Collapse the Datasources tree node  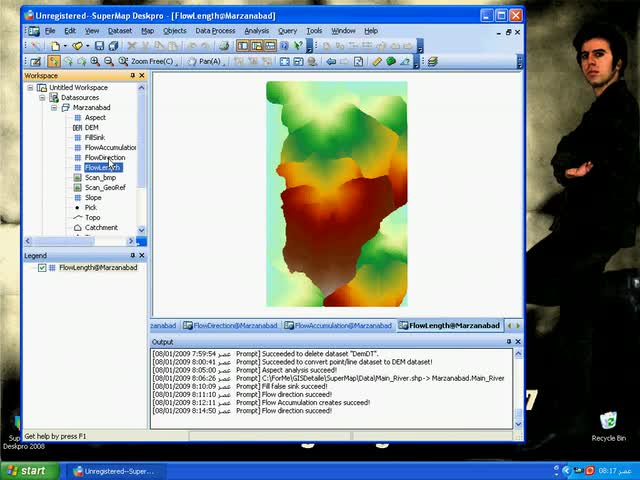point(42,98)
